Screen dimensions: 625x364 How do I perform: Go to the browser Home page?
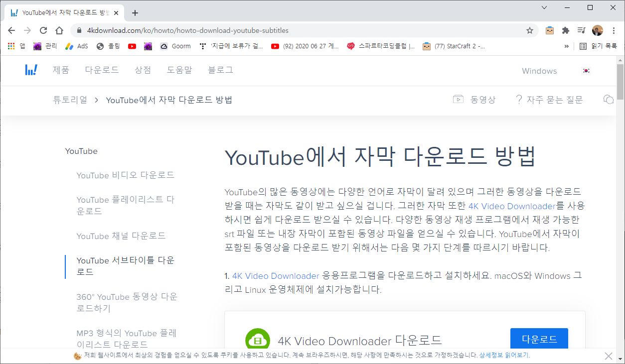coord(59,30)
